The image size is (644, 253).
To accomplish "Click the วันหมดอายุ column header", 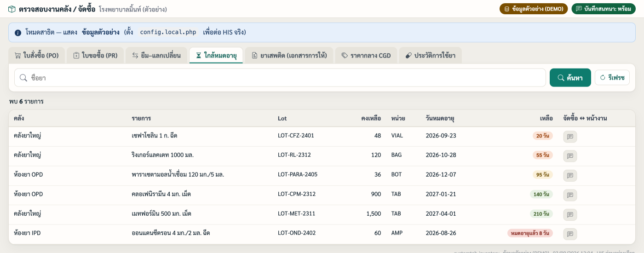I will [440, 119].
